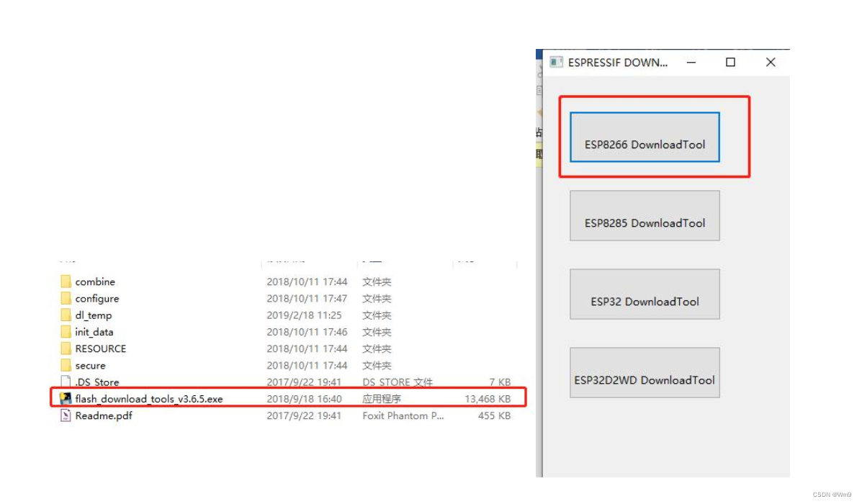Screen dimensions: 862x504
Task: Minimize the ESPRESSIF DOWN... window
Action: tap(691, 62)
